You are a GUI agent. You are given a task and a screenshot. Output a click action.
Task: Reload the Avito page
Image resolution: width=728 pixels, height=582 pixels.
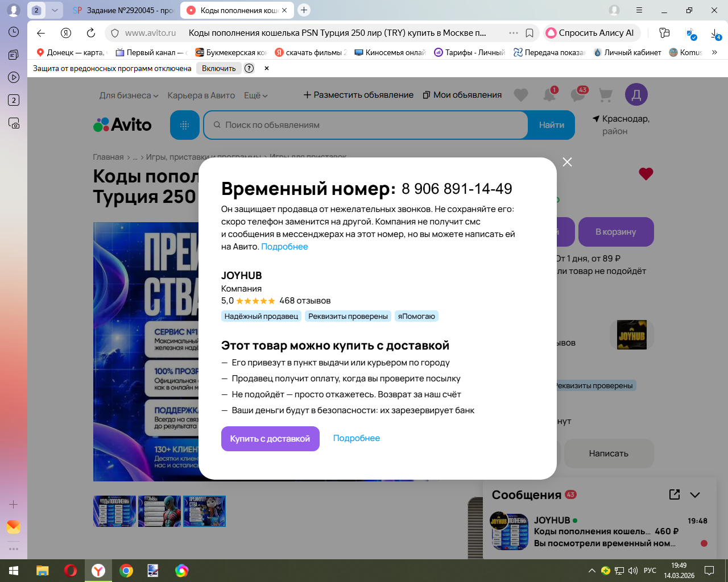point(91,33)
